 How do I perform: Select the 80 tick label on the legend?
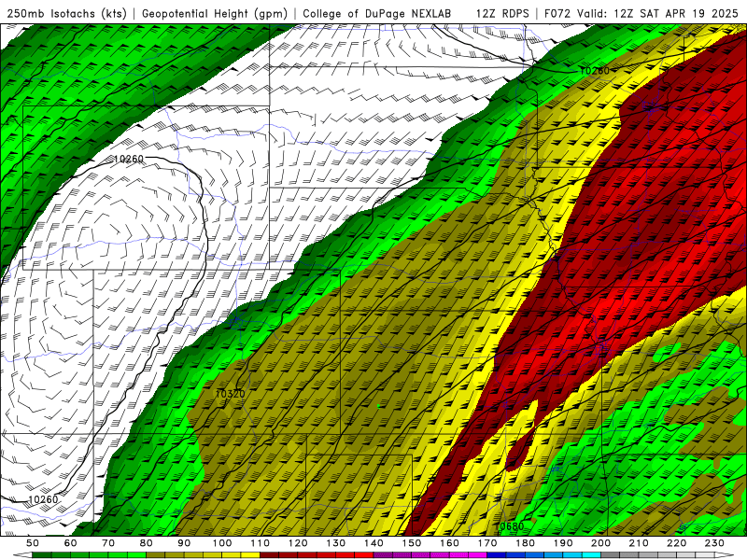pyautogui.click(x=147, y=543)
